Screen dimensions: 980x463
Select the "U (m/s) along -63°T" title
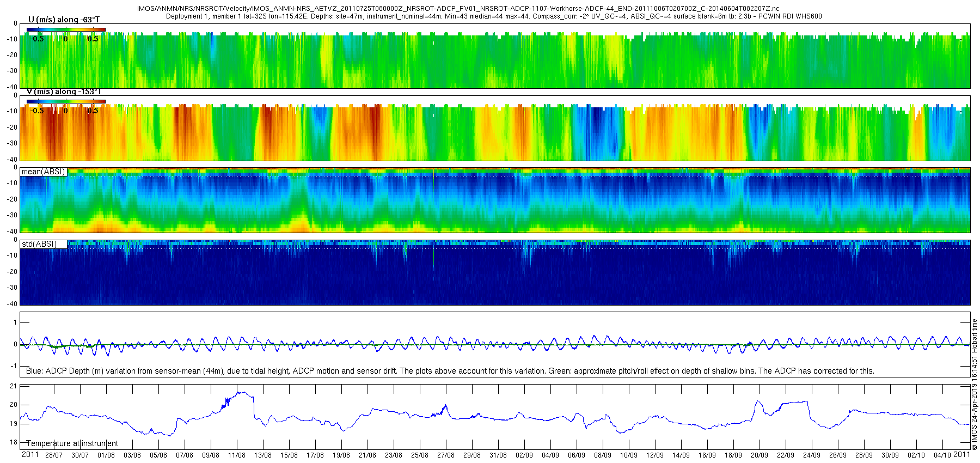[64, 20]
